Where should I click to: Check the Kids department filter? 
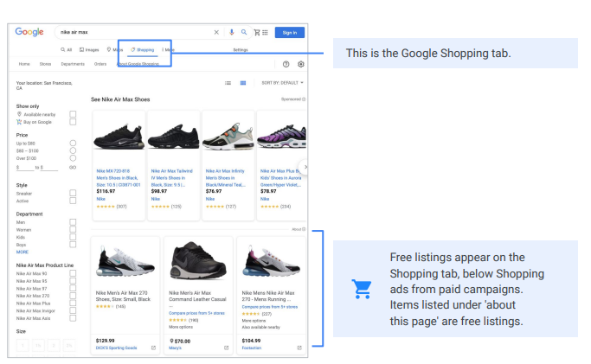(73, 237)
